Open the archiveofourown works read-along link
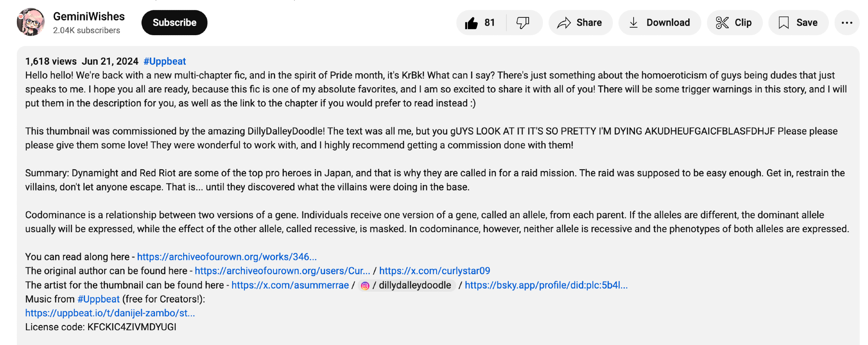The image size is (868, 345). [227, 257]
